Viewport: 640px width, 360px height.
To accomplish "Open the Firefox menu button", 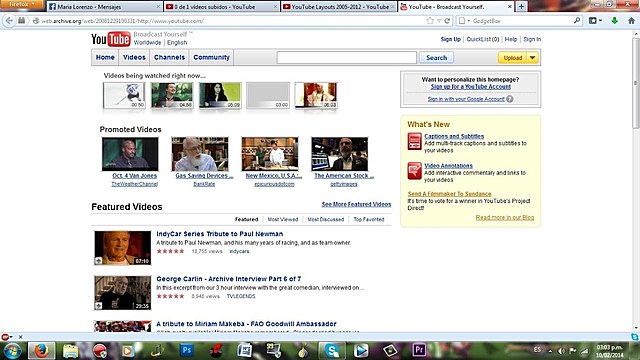I will 21,4.
